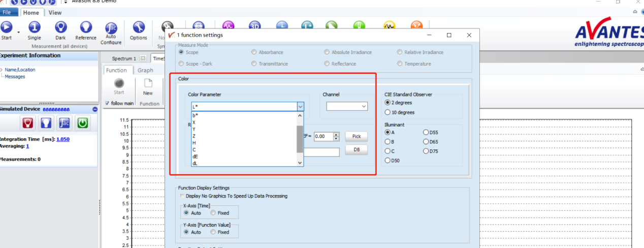Image resolution: width=644 pixels, height=248 pixels.
Task: Run Auto Configure
Action: click(111, 29)
